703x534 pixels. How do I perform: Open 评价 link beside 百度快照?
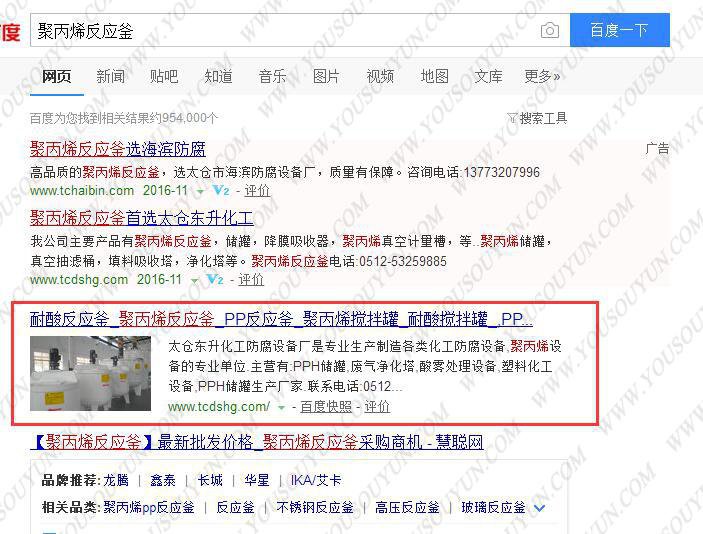[x=377, y=407]
